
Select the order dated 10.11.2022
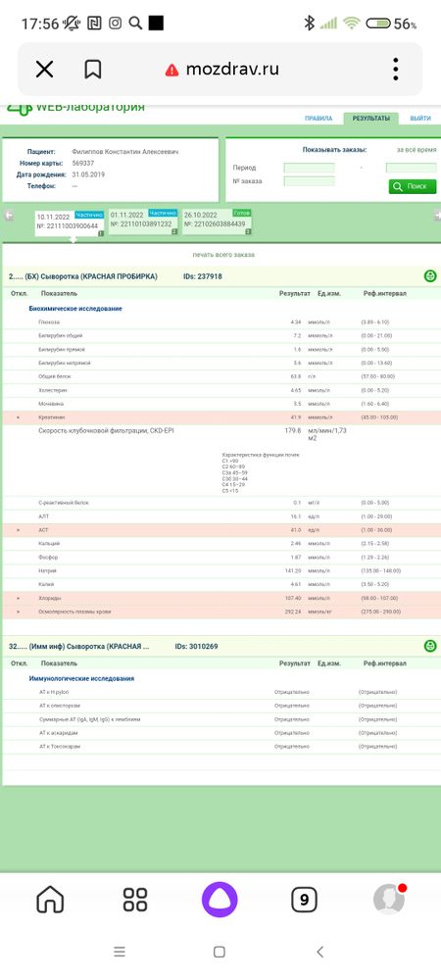click(71, 222)
